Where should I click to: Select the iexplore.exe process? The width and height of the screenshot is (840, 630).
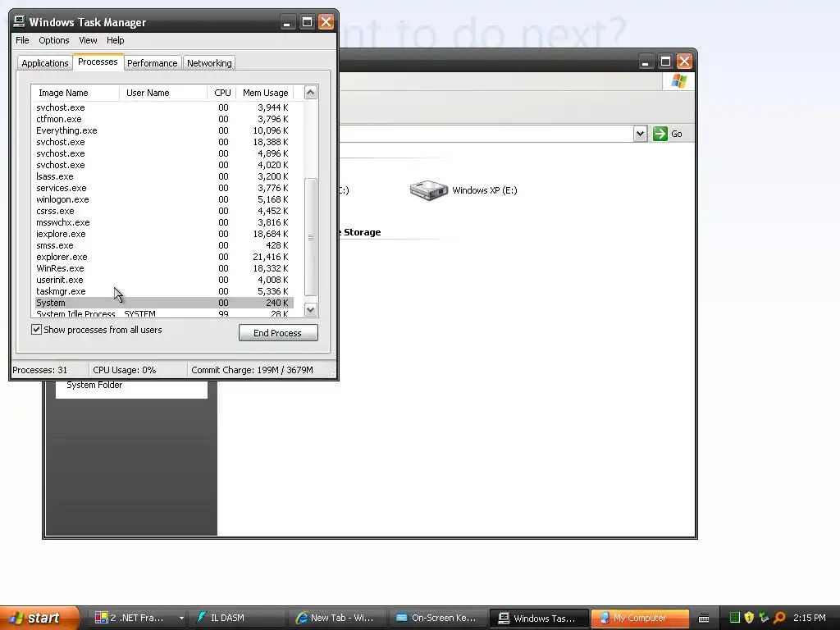coord(164,234)
